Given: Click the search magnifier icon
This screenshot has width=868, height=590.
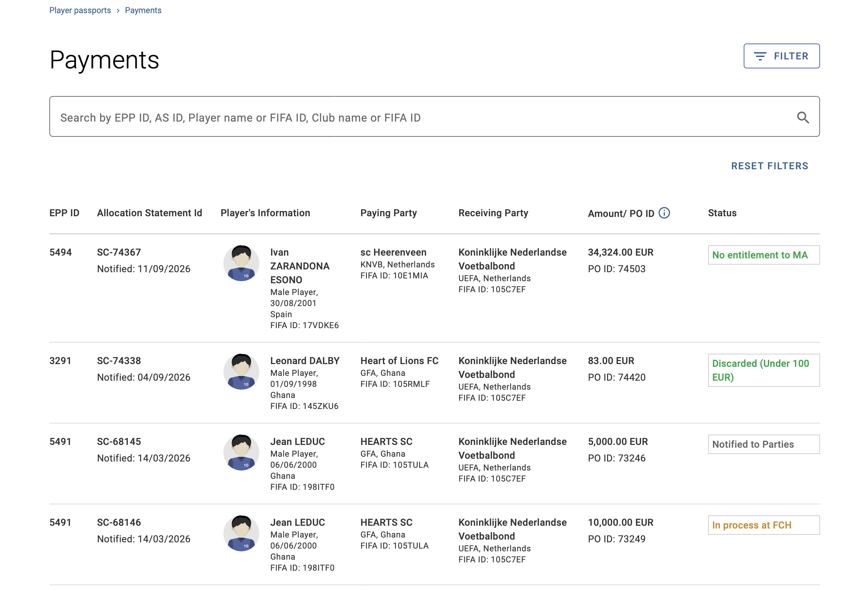Looking at the screenshot, I should 803,118.
